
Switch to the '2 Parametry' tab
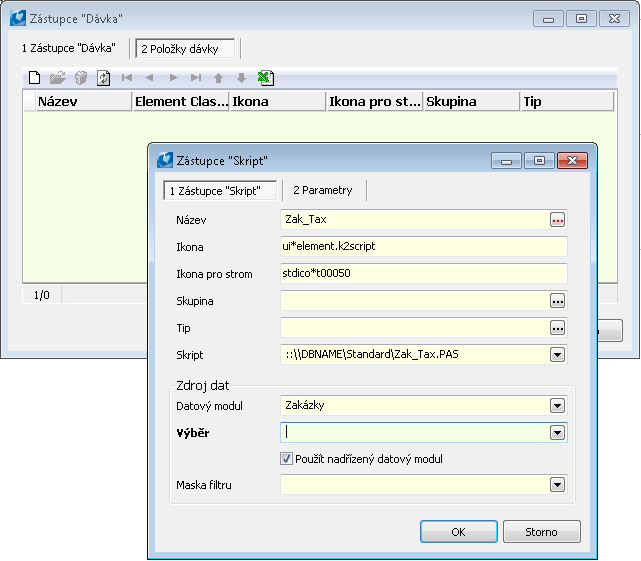click(x=323, y=190)
